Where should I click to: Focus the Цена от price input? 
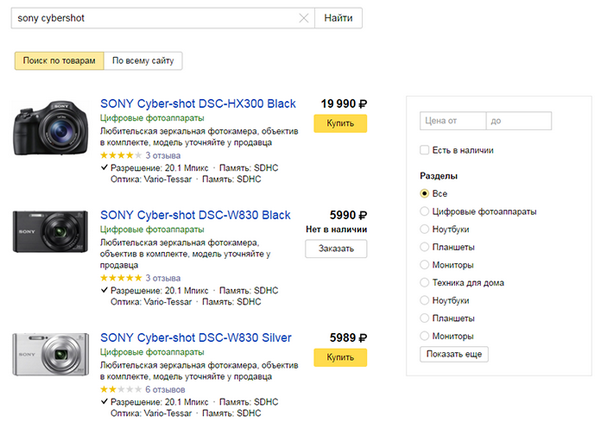[452, 121]
